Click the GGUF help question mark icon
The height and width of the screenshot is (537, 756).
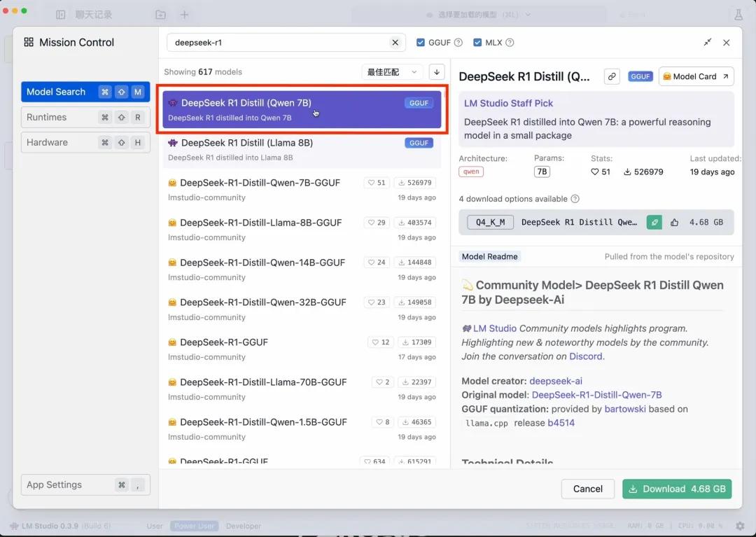(458, 43)
